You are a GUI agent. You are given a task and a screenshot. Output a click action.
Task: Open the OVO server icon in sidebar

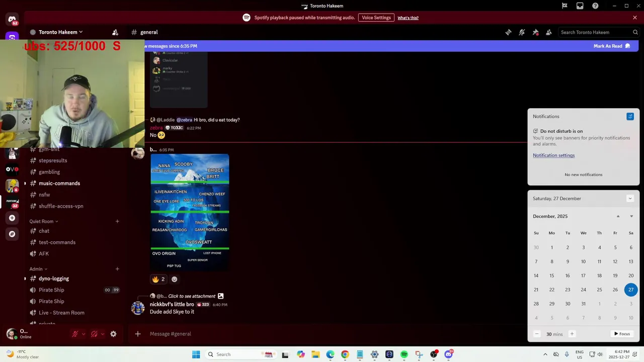12,169
